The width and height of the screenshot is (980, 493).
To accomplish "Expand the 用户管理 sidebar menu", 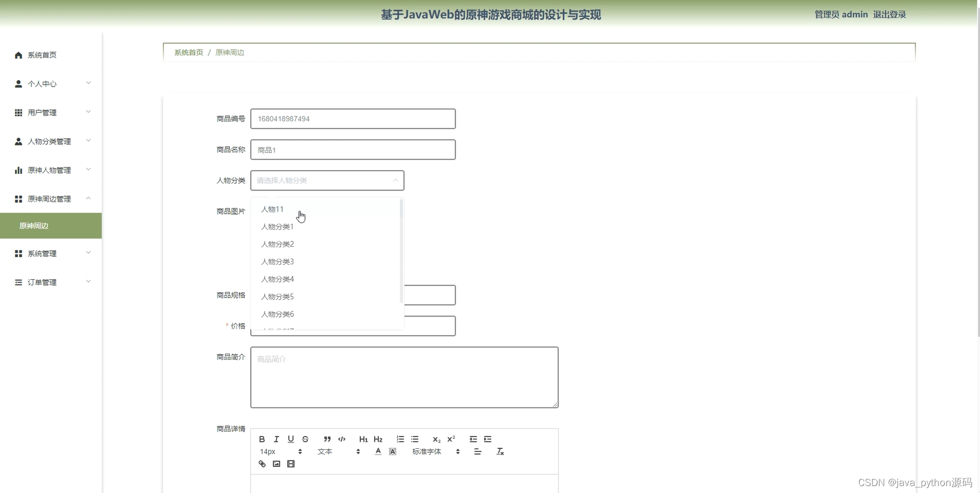I will (x=51, y=112).
